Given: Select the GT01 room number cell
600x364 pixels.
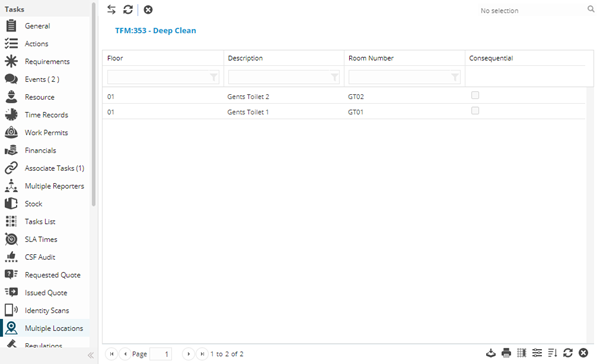Looking at the screenshot, I should [x=355, y=112].
